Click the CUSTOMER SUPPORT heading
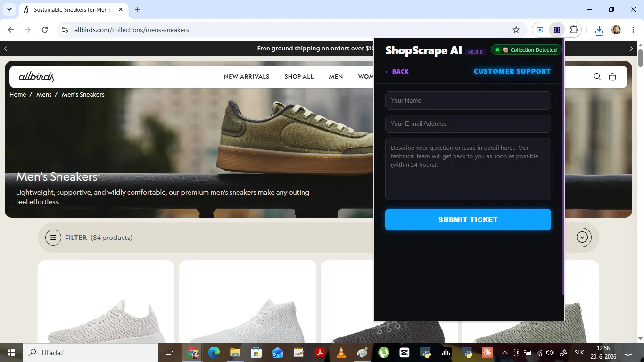The image size is (644, 362). click(512, 71)
